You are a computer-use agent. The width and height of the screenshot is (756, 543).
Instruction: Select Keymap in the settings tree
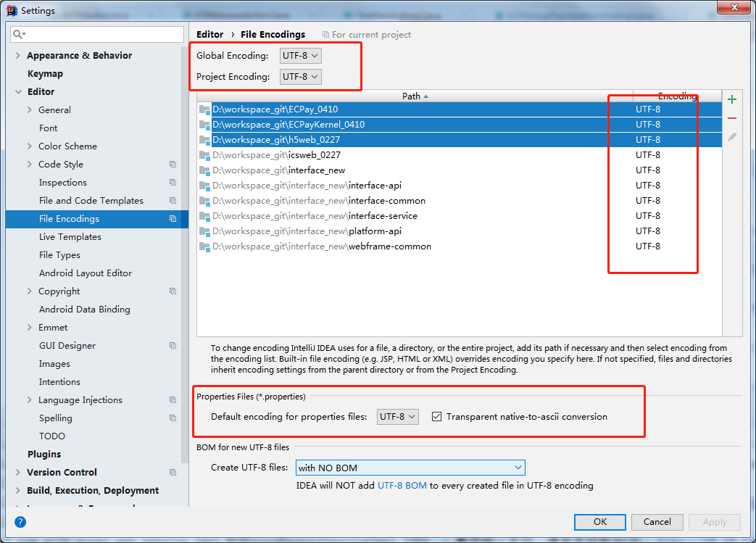point(45,74)
